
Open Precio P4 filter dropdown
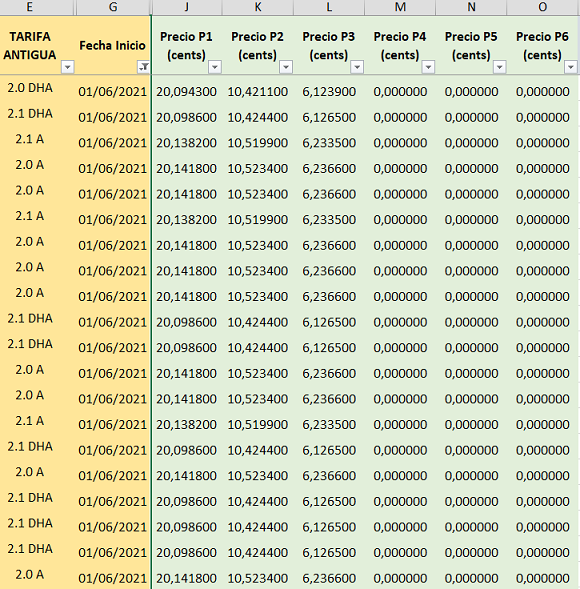[x=428, y=67]
